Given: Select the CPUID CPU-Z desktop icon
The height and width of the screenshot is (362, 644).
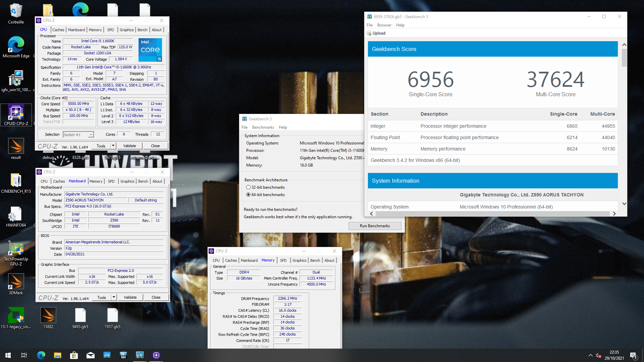Looking at the screenshot, I should click(x=16, y=115).
